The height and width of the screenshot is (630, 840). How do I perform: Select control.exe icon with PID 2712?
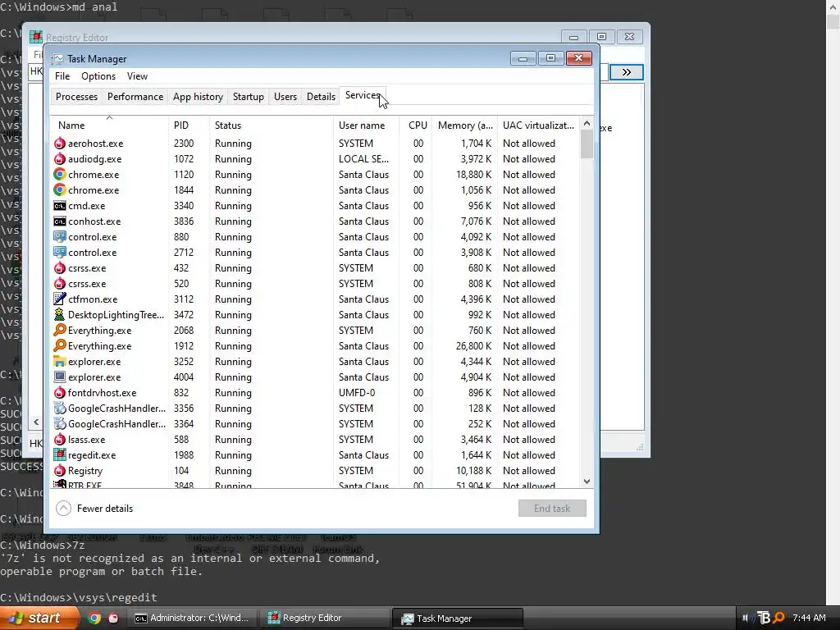point(59,253)
